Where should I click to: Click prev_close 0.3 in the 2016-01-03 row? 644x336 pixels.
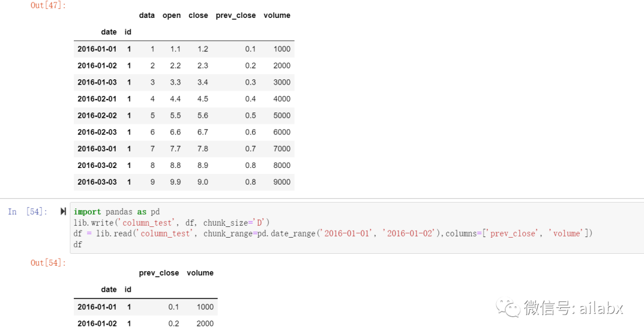(x=250, y=82)
